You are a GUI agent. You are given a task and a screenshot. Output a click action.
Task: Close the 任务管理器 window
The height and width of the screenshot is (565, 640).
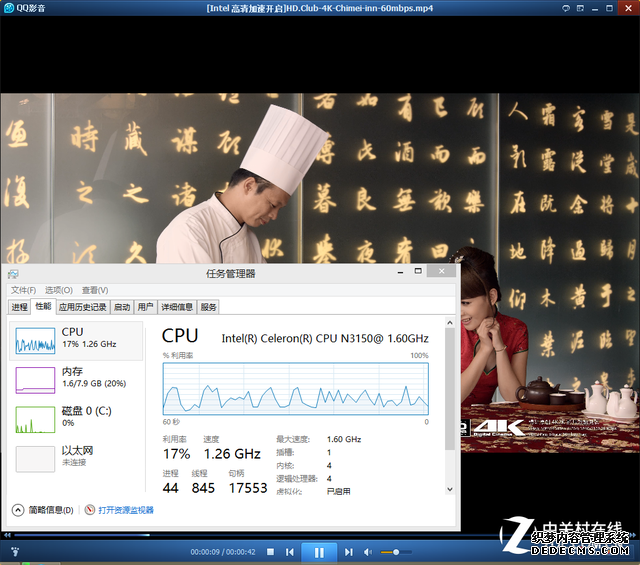442,271
